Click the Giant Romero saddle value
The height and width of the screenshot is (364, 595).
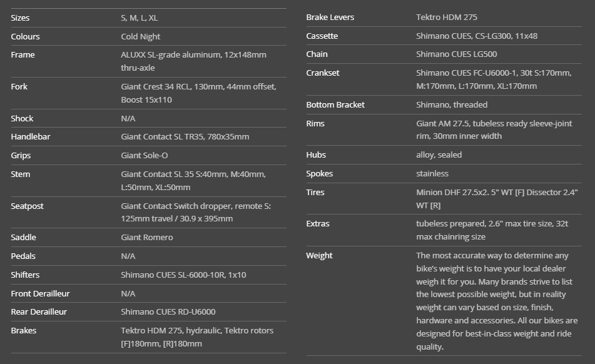point(146,238)
